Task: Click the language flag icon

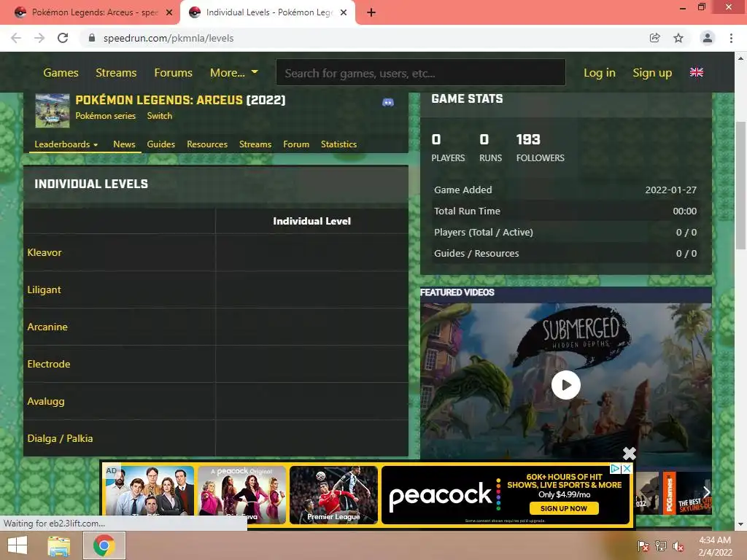Action: 696,72
